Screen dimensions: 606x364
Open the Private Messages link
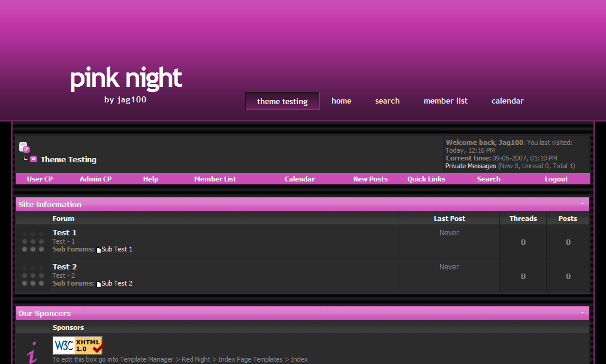pyautogui.click(x=471, y=166)
